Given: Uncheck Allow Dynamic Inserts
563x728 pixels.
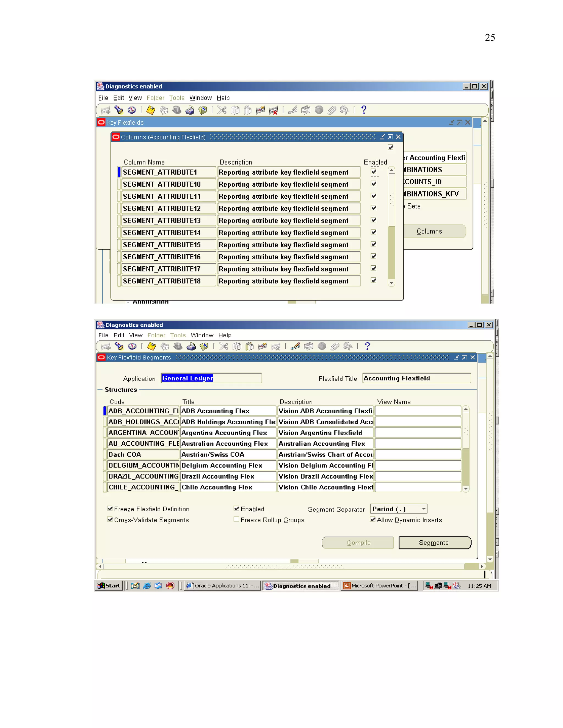Looking at the screenshot, I should (x=372, y=519).
